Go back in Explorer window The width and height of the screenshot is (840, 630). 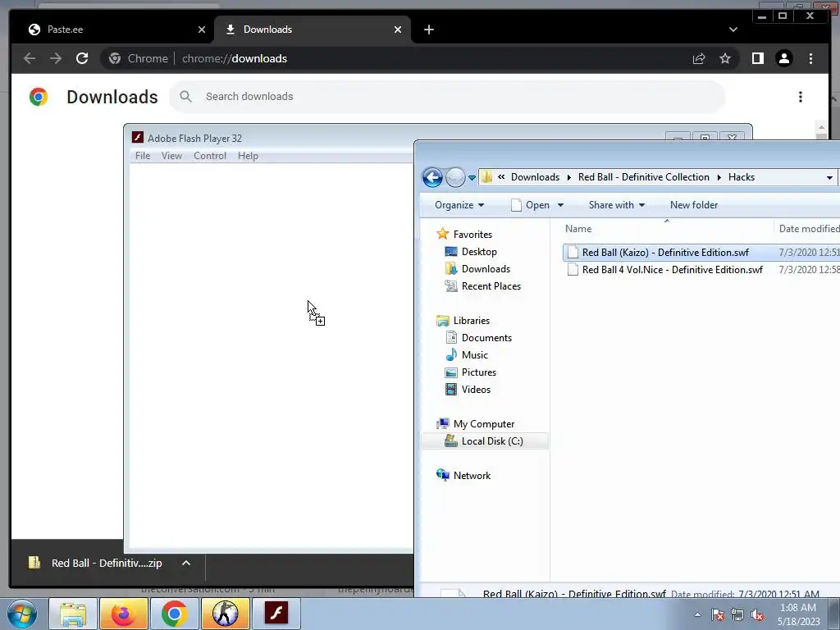[x=432, y=177]
